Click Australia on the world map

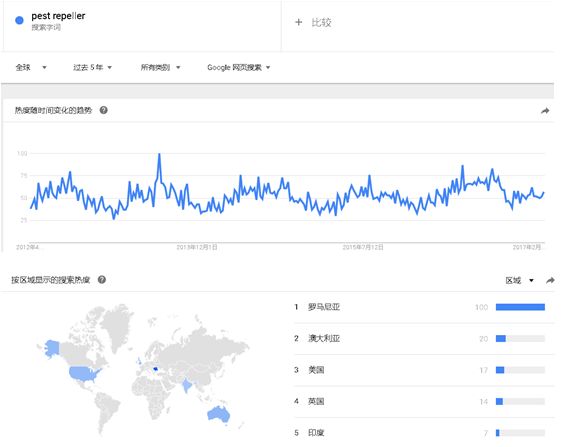click(219, 414)
